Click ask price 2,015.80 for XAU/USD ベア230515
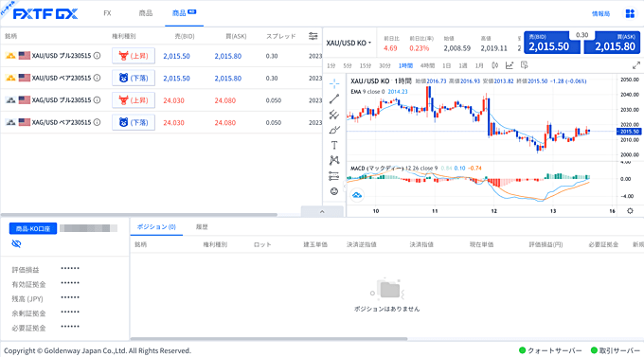The height and width of the screenshot is (357, 644). pyautogui.click(x=228, y=78)
